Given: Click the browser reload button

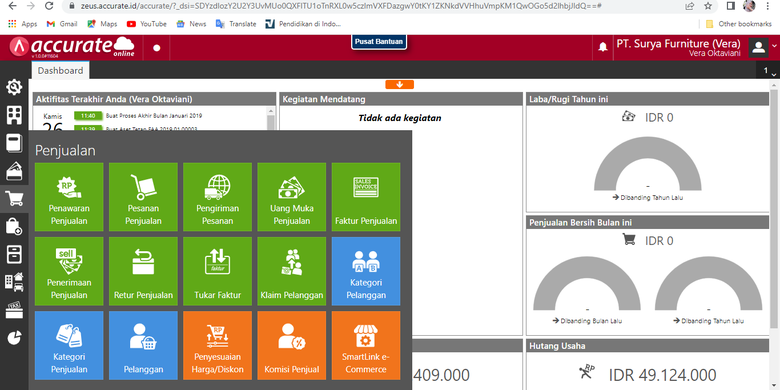Looking at the screenshot, I should 49,6.
